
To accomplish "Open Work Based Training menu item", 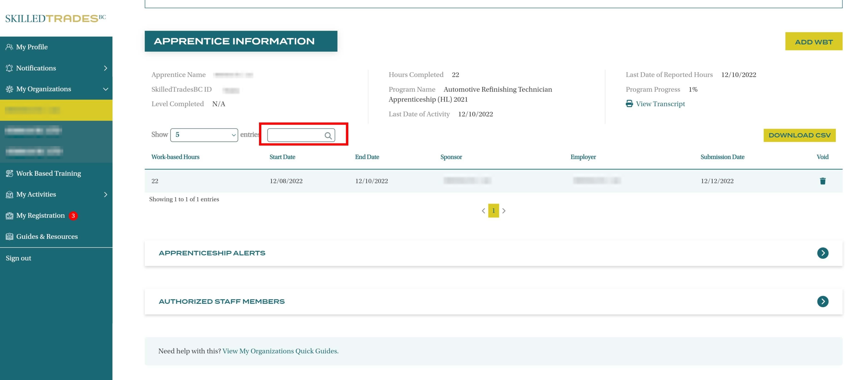I will [x=49, y=173].
